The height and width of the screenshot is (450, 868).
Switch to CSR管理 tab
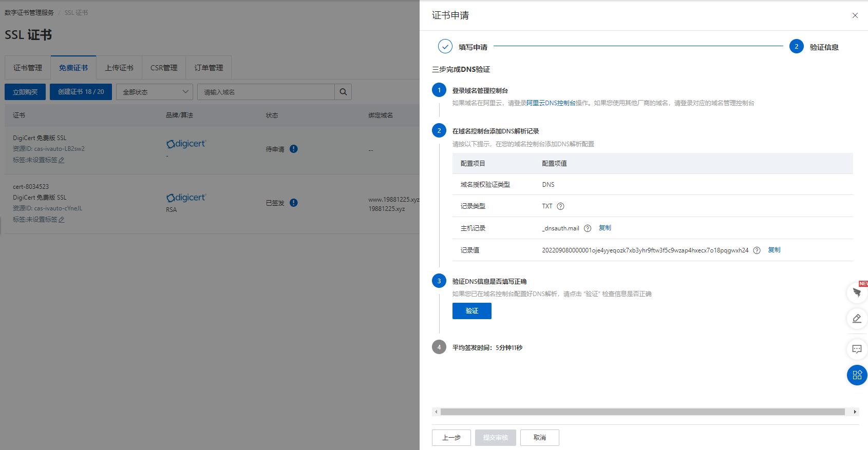point(164,68)
